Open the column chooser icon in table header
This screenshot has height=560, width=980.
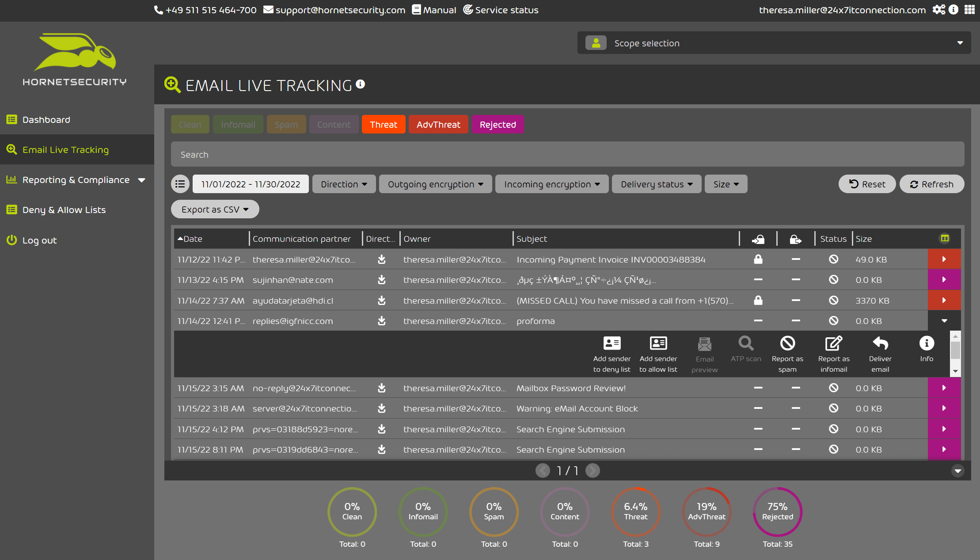pos(945,239)
